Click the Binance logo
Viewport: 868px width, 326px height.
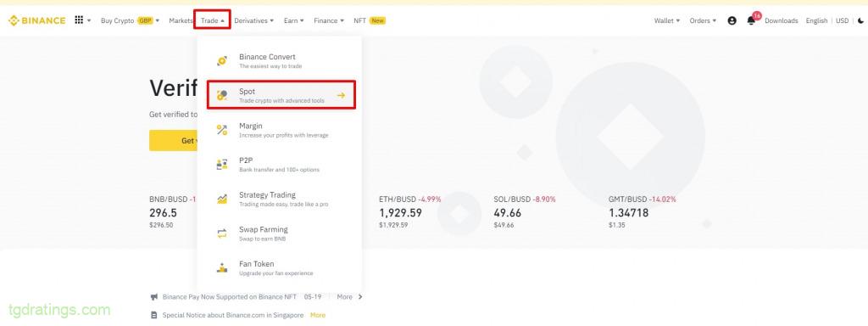click(36, 20)
